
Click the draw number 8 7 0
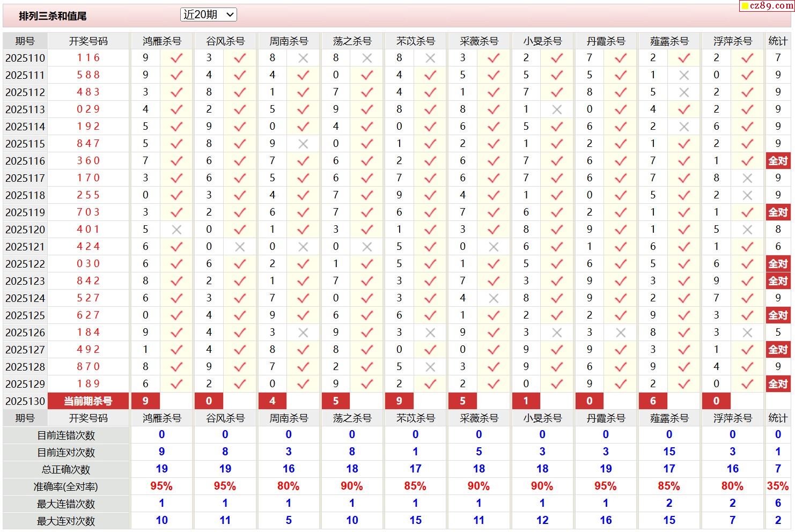89,367
